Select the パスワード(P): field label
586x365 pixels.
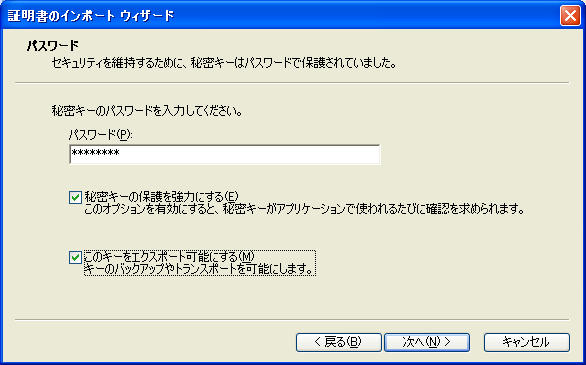coord(101,135)
